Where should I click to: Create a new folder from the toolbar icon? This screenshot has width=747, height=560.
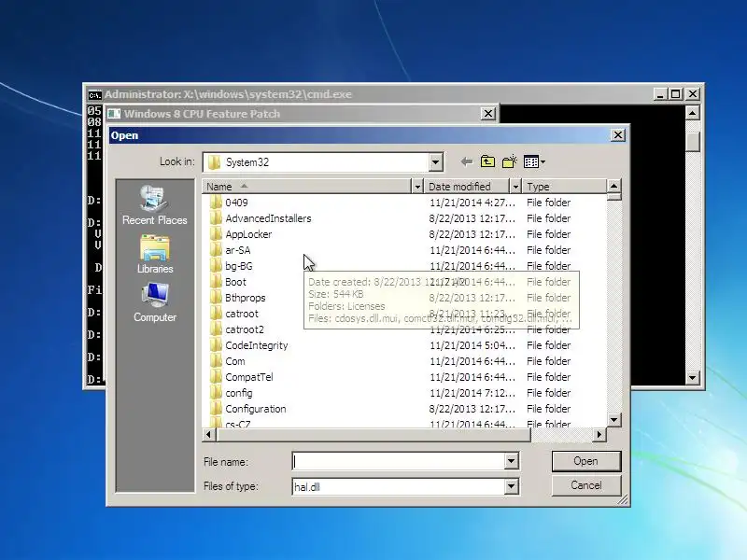click(x=509, y=161)
